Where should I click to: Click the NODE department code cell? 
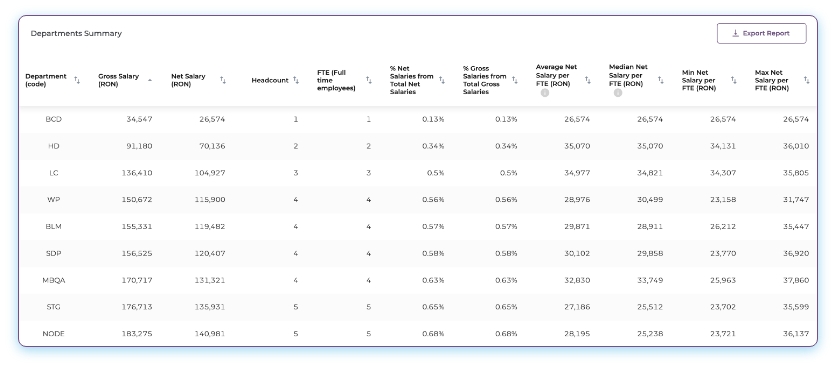(53, 334)
